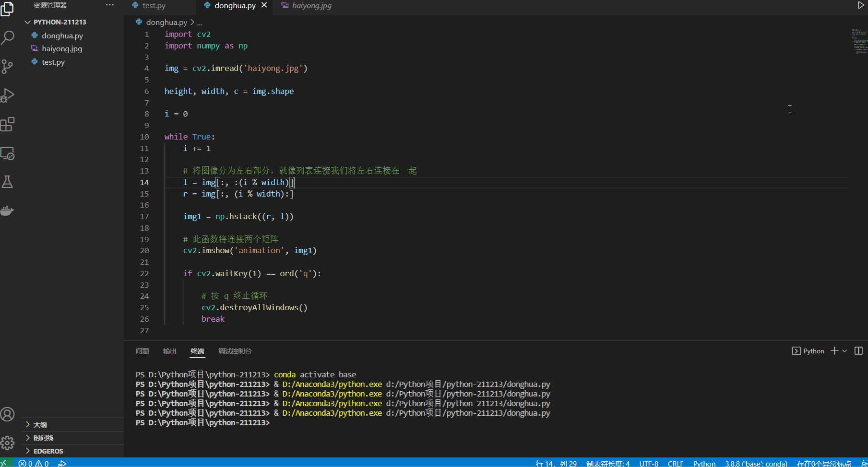The image size is (868, 467).
Task: Open the Testing flask view
Action: pos(8,182)
